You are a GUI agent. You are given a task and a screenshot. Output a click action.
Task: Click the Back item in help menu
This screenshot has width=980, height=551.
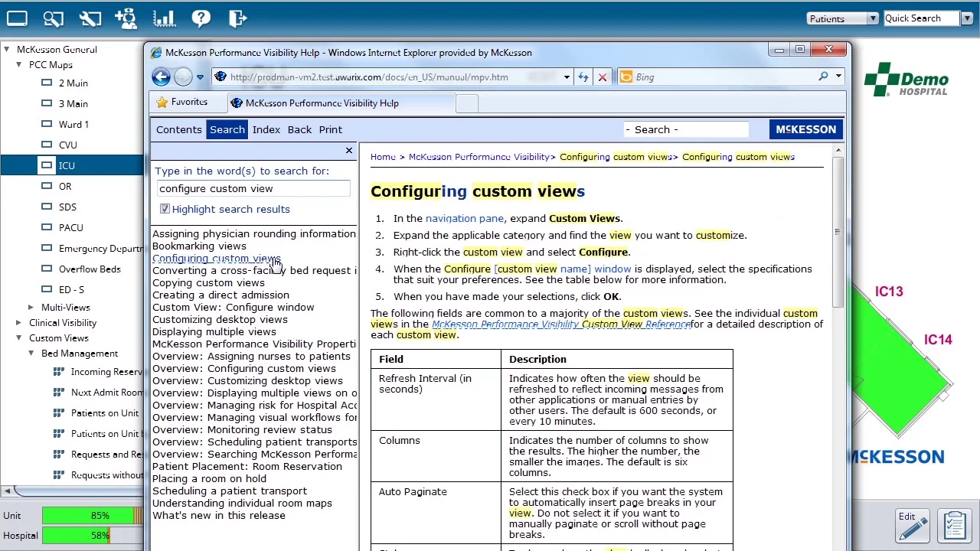click(299, 129)
